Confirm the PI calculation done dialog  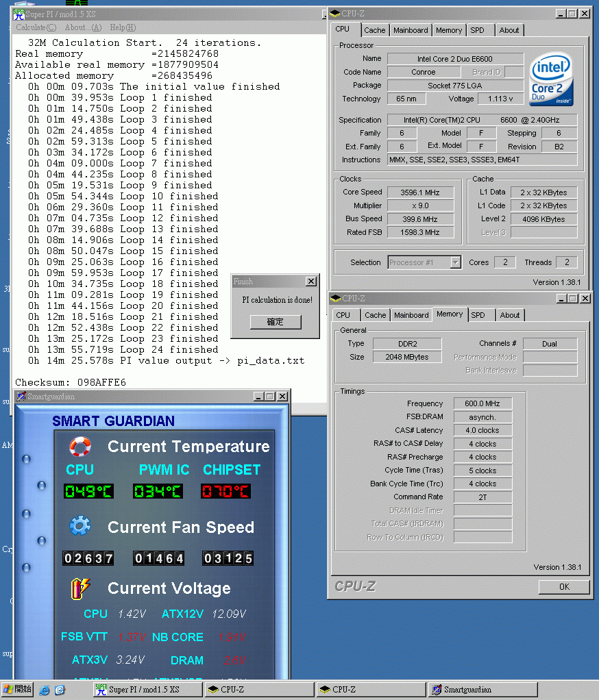(x=275, y=322)
